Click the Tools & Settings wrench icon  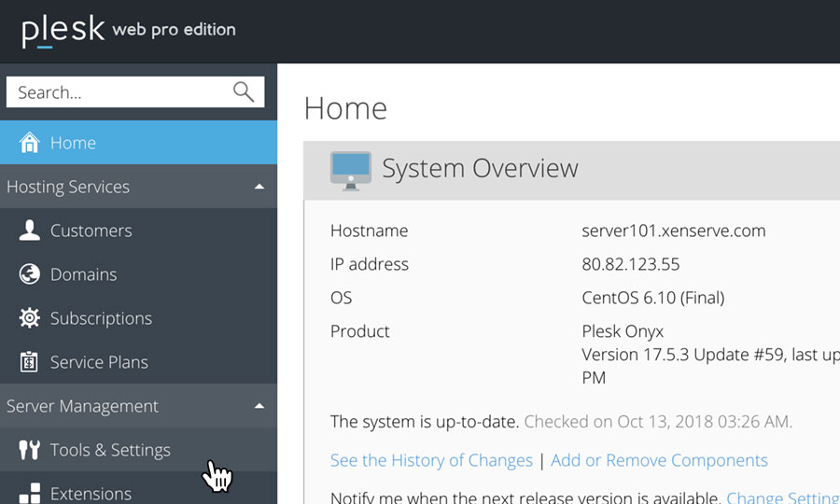[x=30, y=450]
